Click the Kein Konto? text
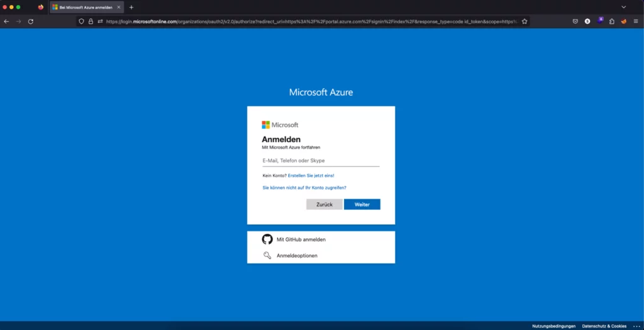The image size is (644, 330). pos(275,175)
